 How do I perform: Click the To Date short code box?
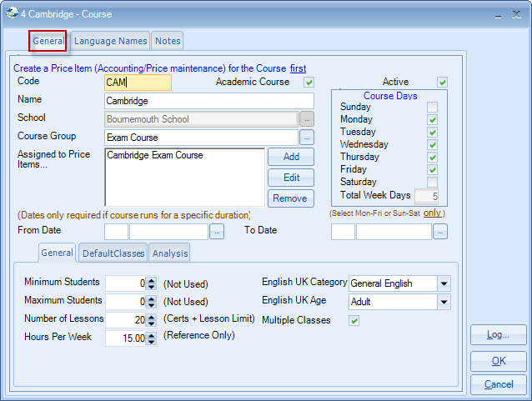tap(343, 232)
